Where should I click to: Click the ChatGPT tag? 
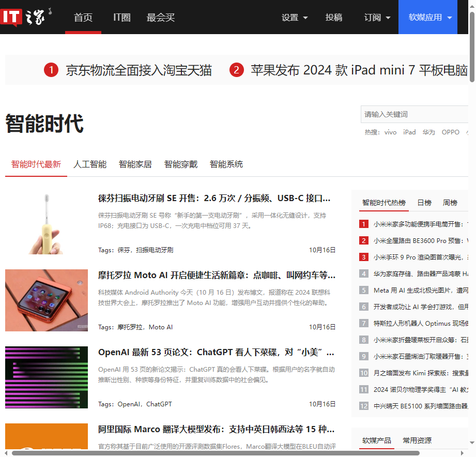(159, 404)
